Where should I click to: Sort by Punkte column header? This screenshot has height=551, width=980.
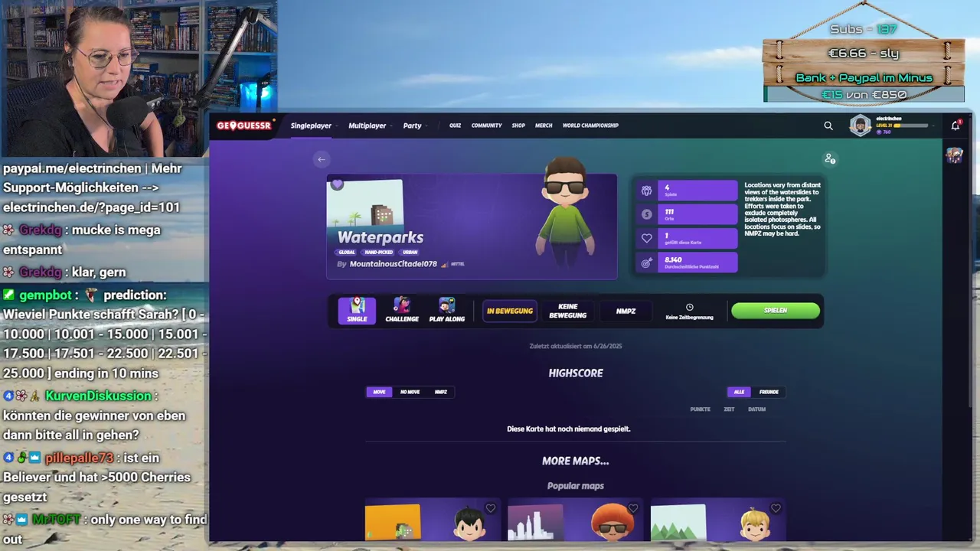click(700, 409)
